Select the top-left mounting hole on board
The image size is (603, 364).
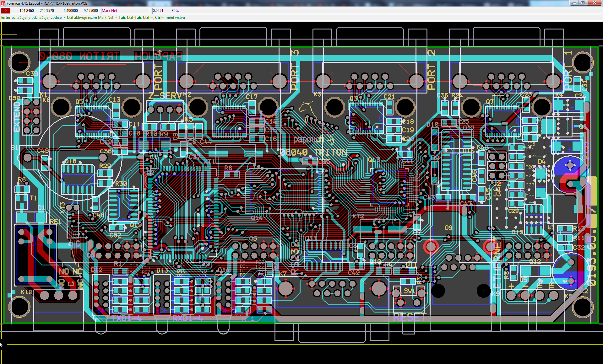19,62
